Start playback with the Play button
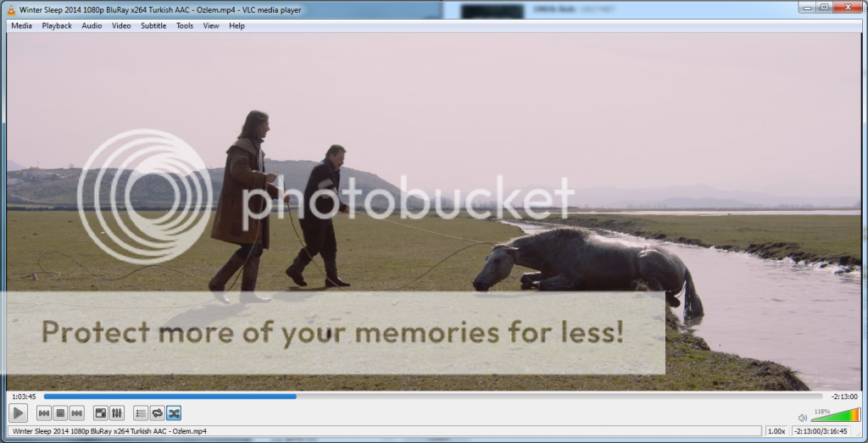The image size is (868, 443). pos(18,413)
